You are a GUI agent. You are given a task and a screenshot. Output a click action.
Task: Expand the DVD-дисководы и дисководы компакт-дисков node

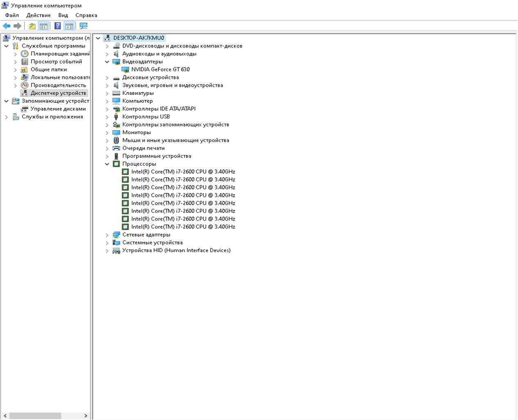(107, 46)
